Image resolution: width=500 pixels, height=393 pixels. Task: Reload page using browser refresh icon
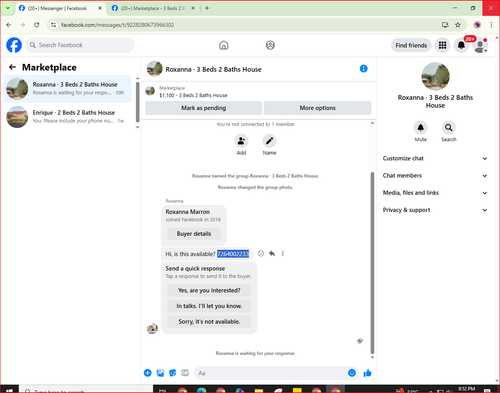[37, 25]
